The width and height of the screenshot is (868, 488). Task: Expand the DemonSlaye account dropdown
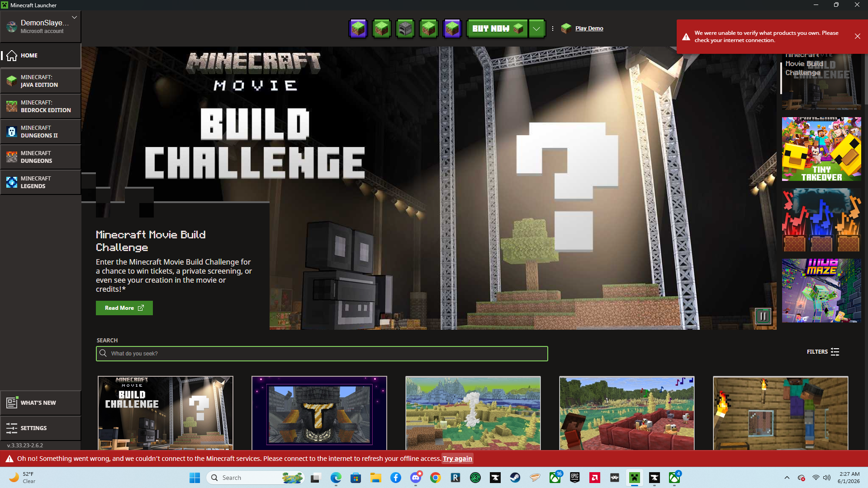[x=74, y=18]
